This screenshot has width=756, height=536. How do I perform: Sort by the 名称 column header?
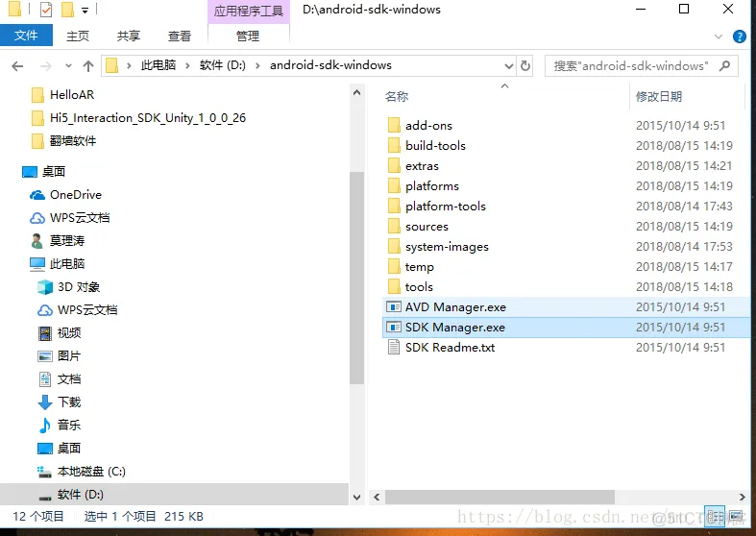[x=397, y=97]
